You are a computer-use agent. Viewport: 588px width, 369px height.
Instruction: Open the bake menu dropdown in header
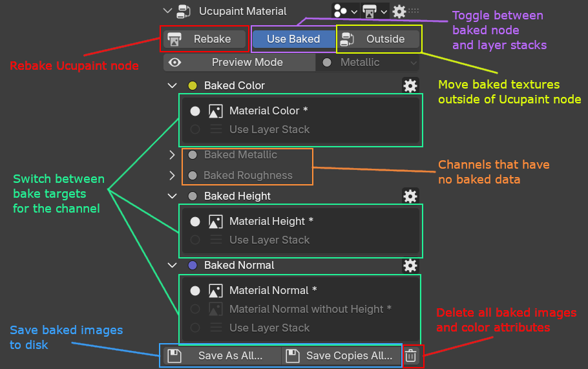point(374,11)
